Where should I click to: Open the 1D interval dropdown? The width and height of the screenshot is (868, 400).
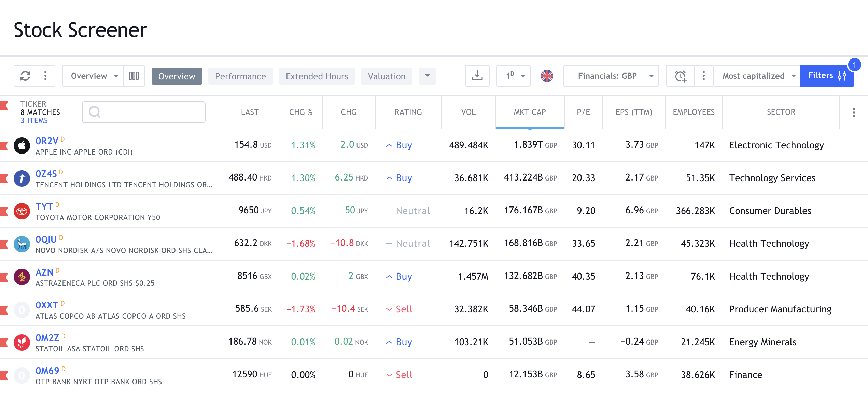tap(513, 76)
